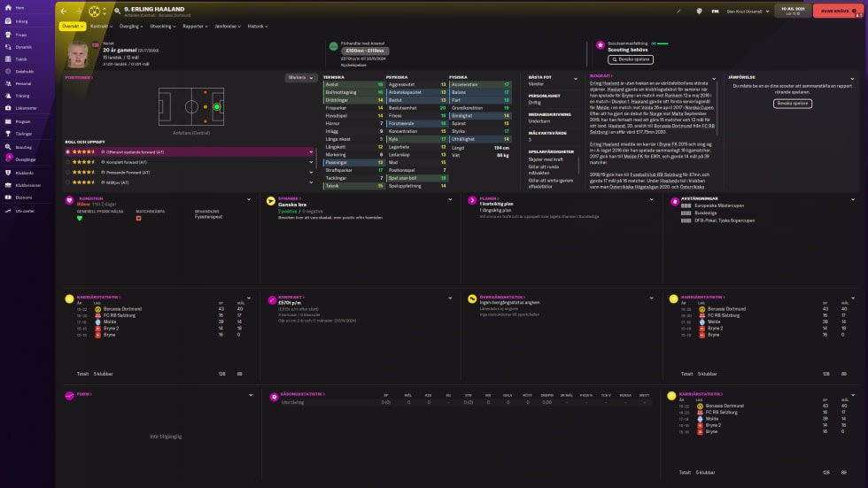The image size is (868, 488).
Task: Open the Form section link
Action: click(x=84, y=394)
